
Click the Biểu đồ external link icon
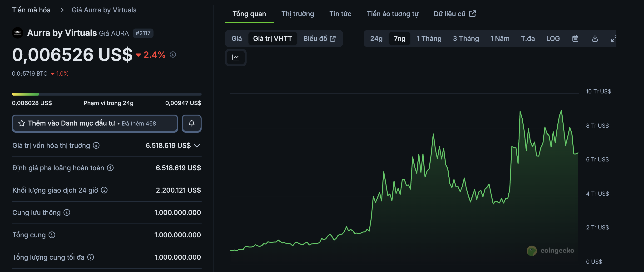click(333, 39)
